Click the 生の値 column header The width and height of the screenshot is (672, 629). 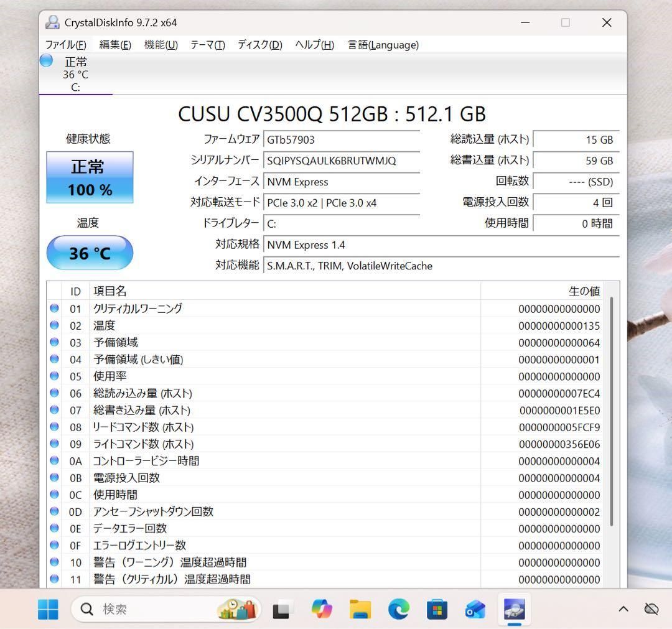tap(585, 291)
